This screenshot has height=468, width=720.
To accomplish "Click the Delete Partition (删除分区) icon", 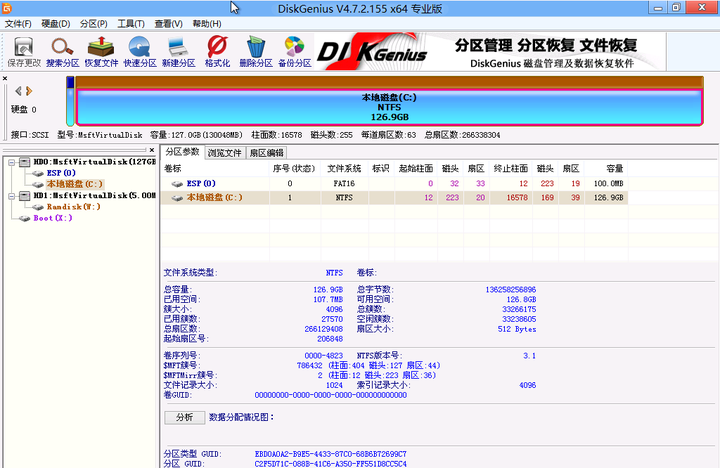I will [256, 52].
